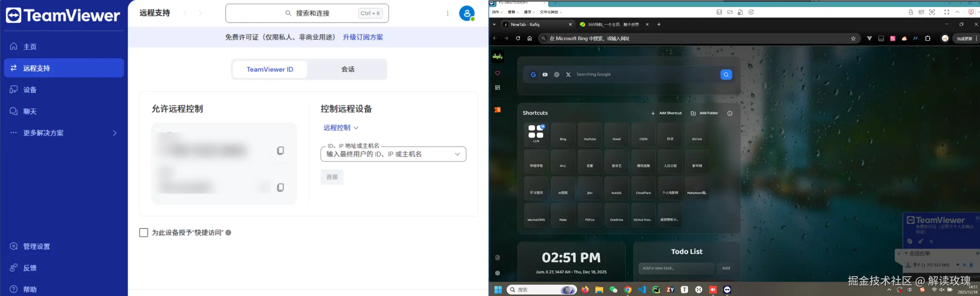This screenshot has height=296, width=980.
Task: Click the 完成更新 button in browser
Action: coord(966,38)
